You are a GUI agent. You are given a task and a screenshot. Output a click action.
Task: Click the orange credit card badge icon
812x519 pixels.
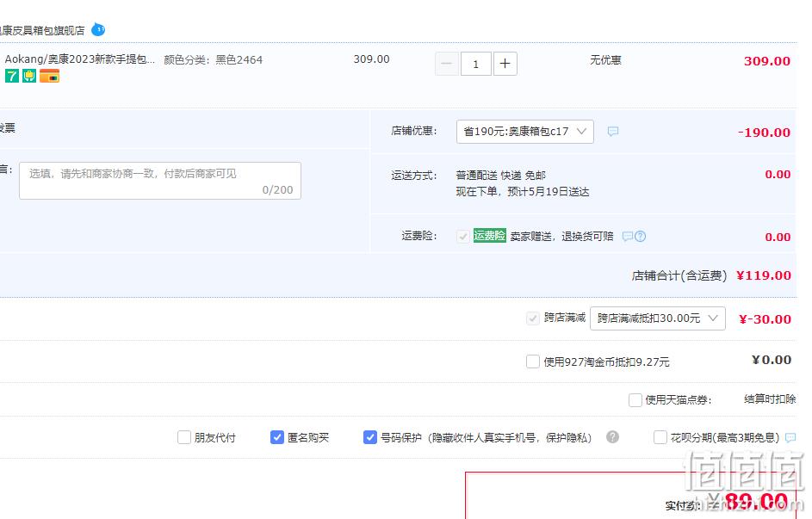click(49, 76)
